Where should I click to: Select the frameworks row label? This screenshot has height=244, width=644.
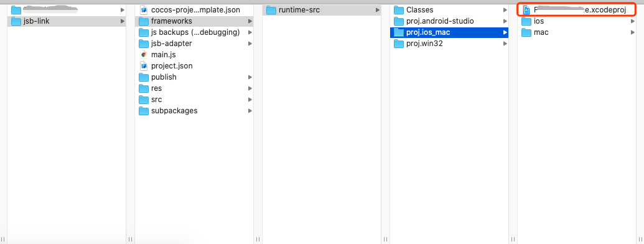[x=172, y=21]
